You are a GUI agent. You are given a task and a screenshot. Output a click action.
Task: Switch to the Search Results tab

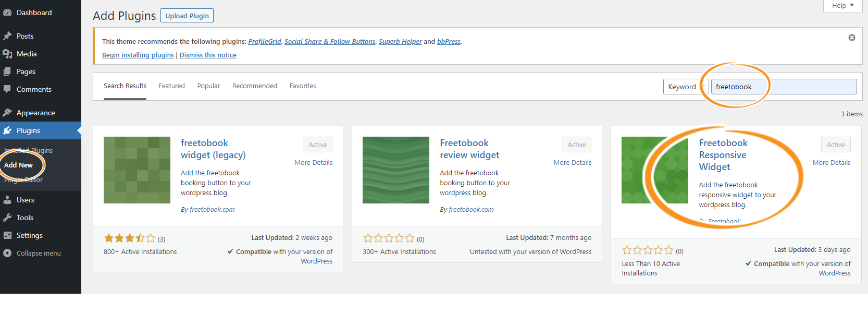point(125,86)
